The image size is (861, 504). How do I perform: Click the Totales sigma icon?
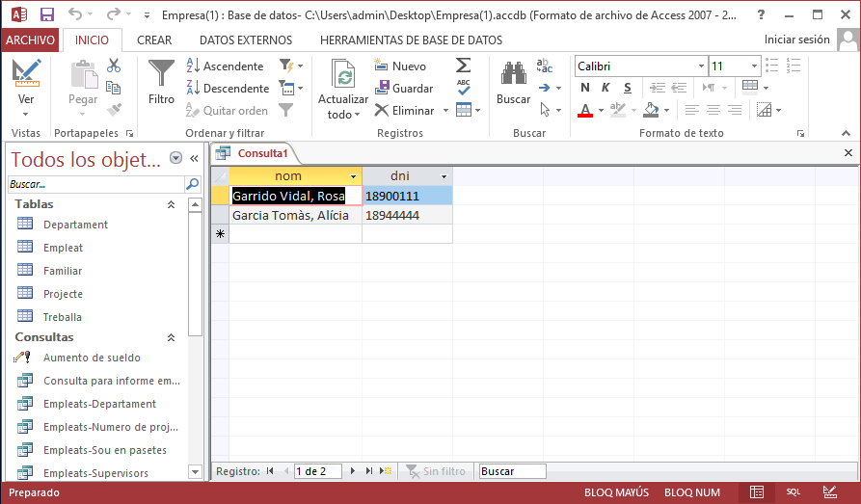[x=464, y=66]
